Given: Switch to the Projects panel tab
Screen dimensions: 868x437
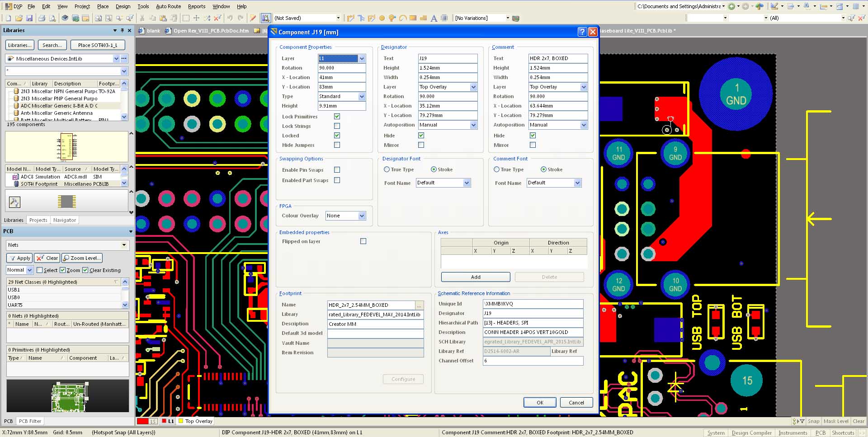Looking at the screenshot, I should 38,220.
